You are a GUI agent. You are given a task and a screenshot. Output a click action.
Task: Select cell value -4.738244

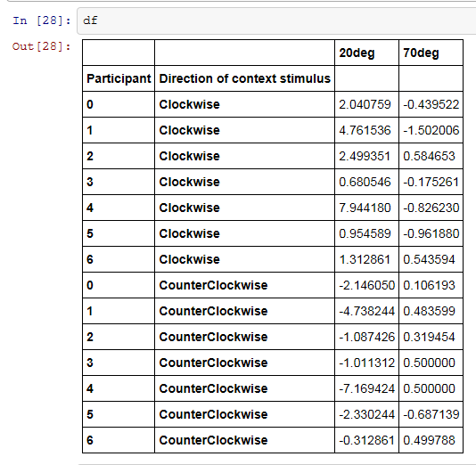click(x=366, y=311)
